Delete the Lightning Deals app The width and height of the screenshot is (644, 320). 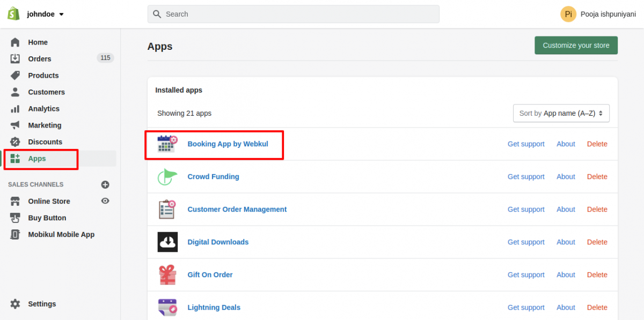597,307
